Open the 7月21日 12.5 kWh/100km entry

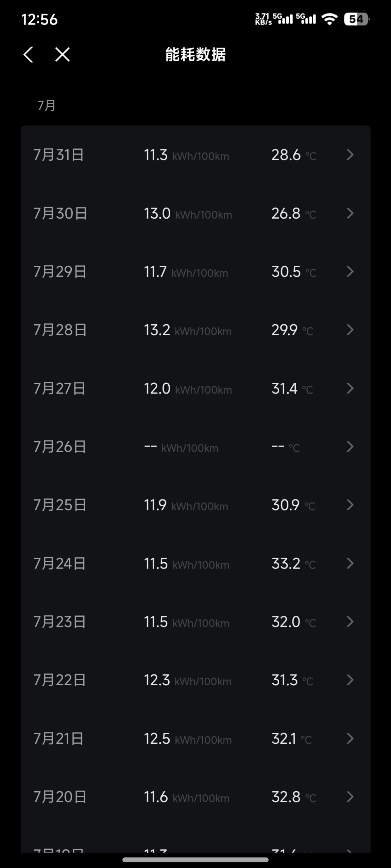195,739
